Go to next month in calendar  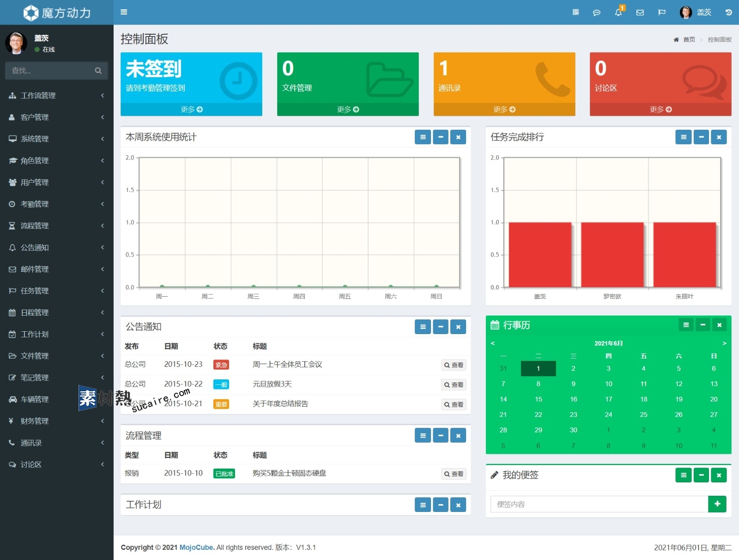[724, 343]
